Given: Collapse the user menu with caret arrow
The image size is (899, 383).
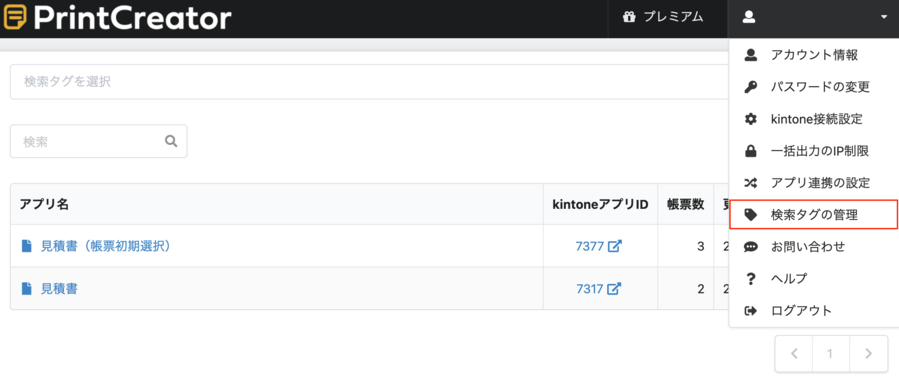Looking at the screenshot, I should click(883, 18).
